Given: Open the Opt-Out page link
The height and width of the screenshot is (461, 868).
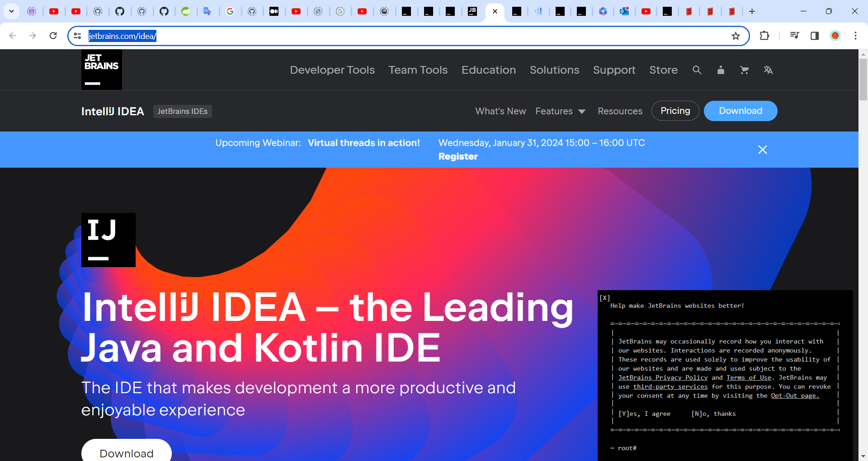Looking at the screenshot, I should click(795, 395).
